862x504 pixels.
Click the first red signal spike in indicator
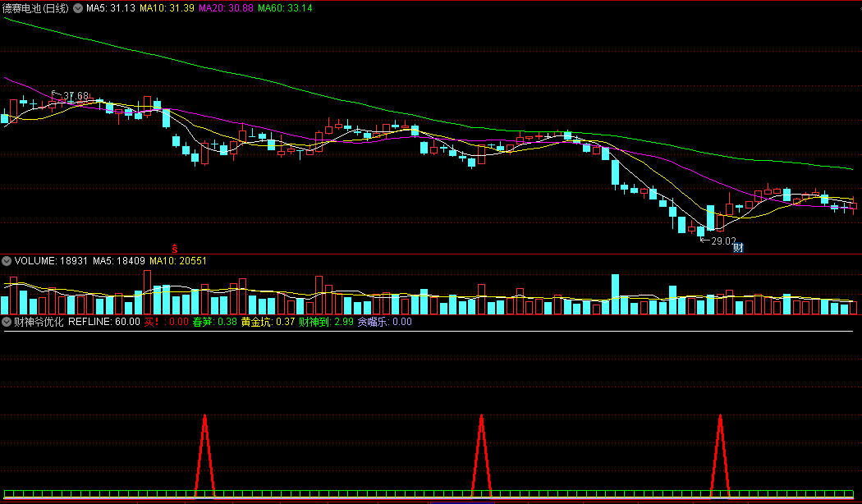point(205,456)
